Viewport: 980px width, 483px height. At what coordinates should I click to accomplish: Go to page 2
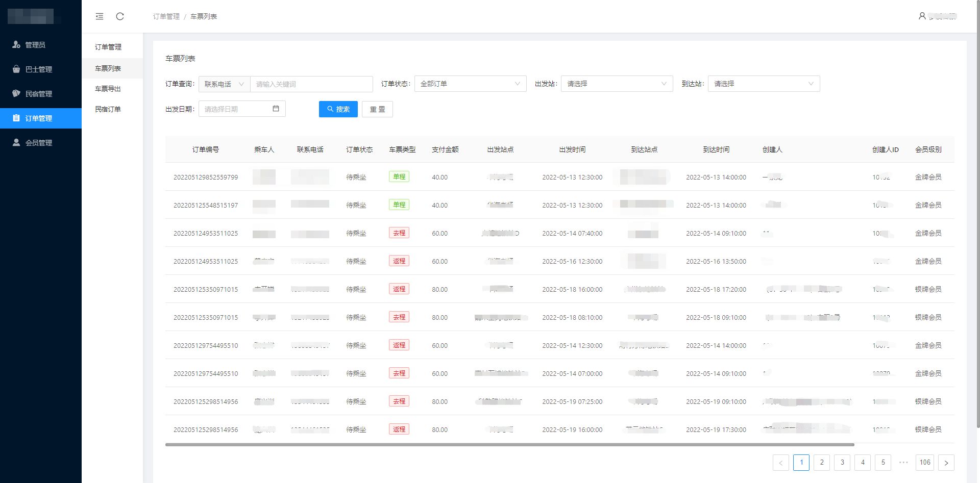tap(822, 463)
